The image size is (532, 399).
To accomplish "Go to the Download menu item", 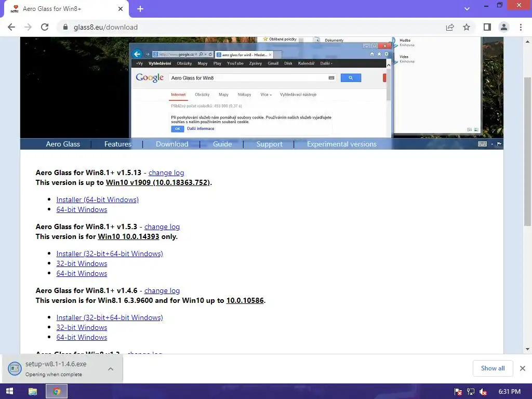I will click(172, 144).
